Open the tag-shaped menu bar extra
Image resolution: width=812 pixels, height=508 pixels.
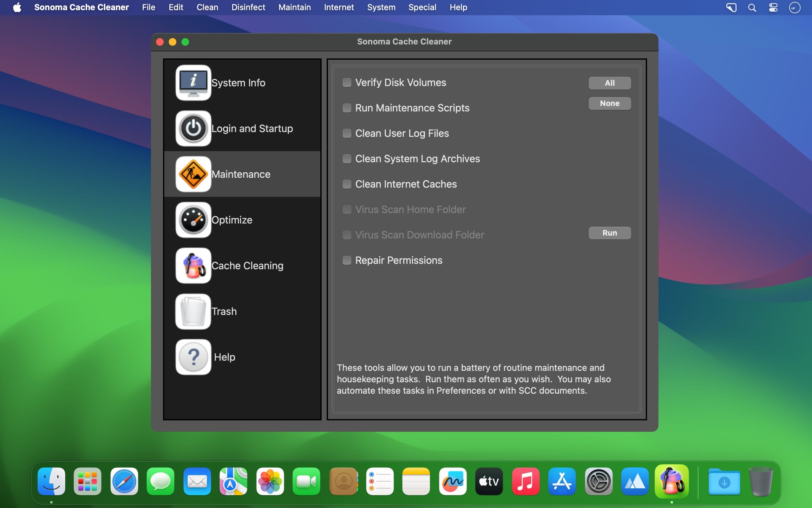click(731, 7)
